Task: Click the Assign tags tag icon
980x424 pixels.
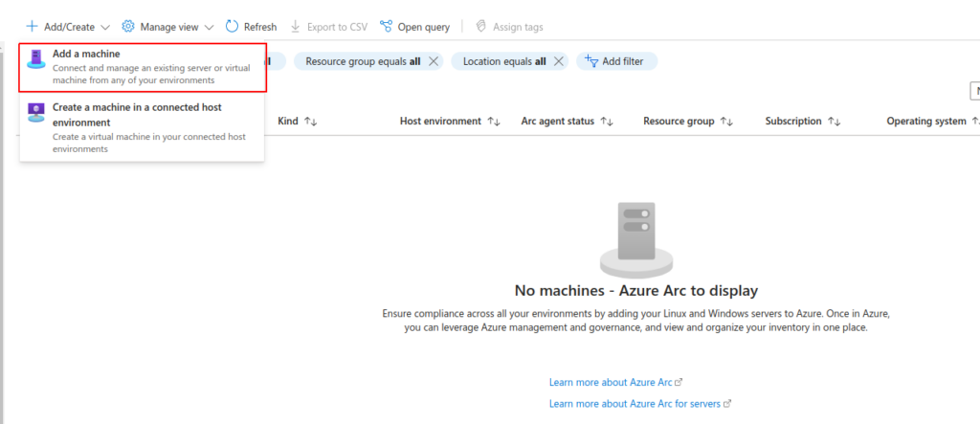Action: [x=480, y=27]
